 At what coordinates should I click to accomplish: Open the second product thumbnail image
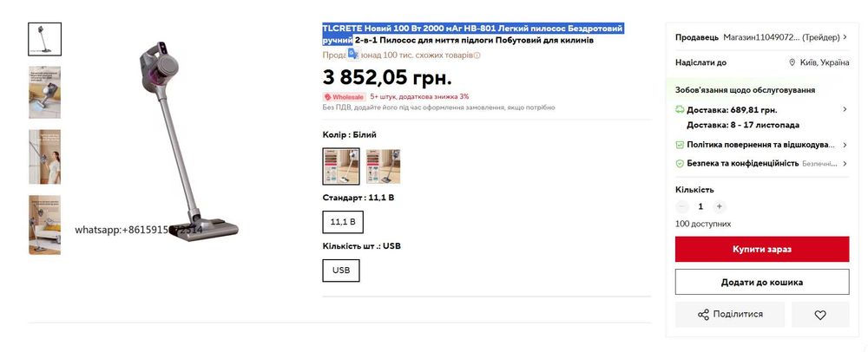45,92
